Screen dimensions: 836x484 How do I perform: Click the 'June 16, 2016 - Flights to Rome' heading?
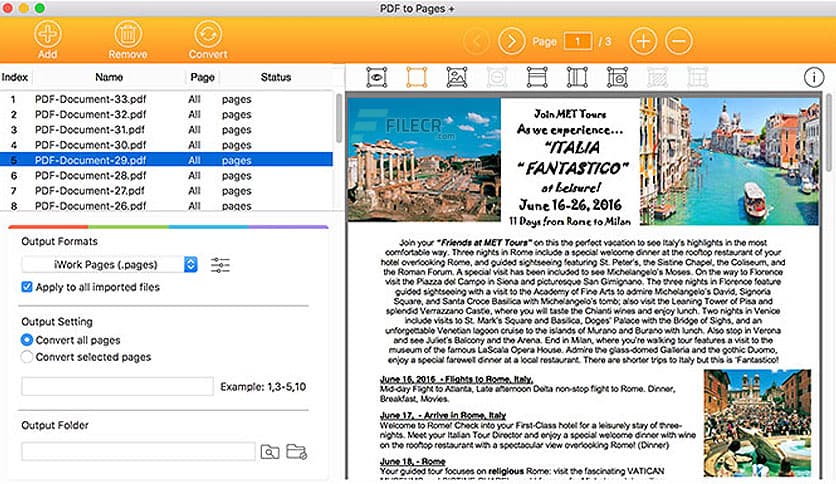[x=456, y=379]
